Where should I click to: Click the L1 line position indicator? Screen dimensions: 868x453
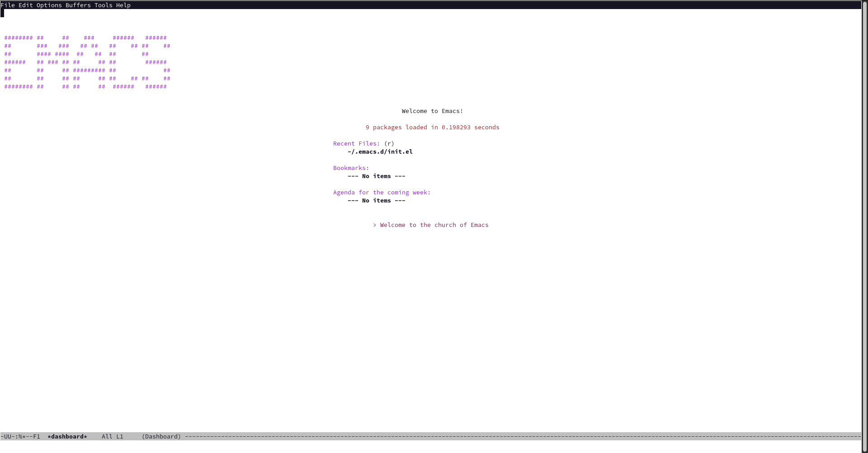click(118, 436)
